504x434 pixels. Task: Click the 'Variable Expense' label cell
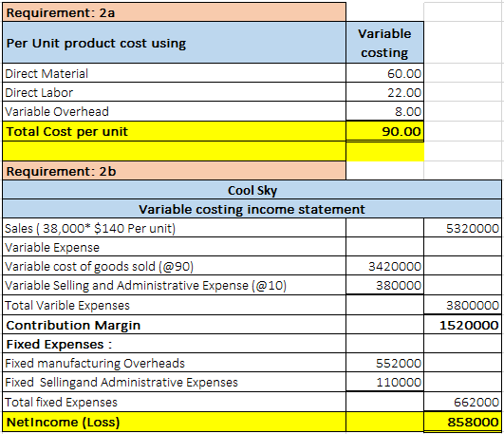(x=175, y=247)
